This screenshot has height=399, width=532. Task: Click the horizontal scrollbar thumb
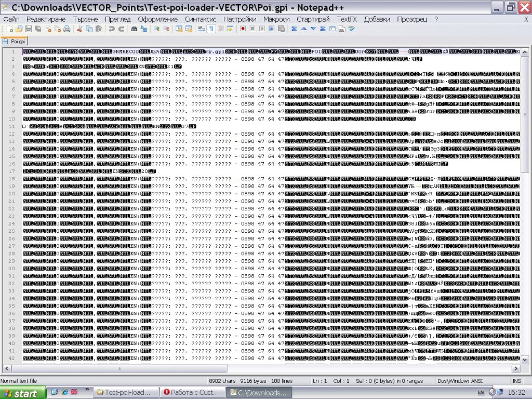click(x=119, y=368)
